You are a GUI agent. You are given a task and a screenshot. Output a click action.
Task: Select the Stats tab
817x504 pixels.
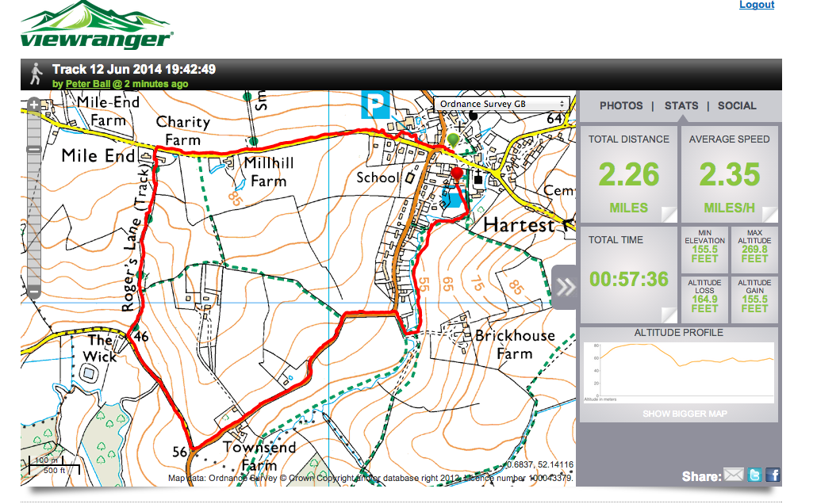point(681,105)
